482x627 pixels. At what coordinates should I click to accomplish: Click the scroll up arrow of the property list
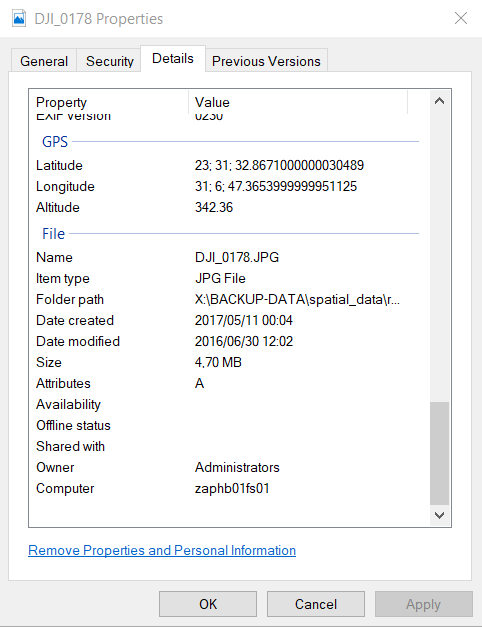tap(439, 101)
